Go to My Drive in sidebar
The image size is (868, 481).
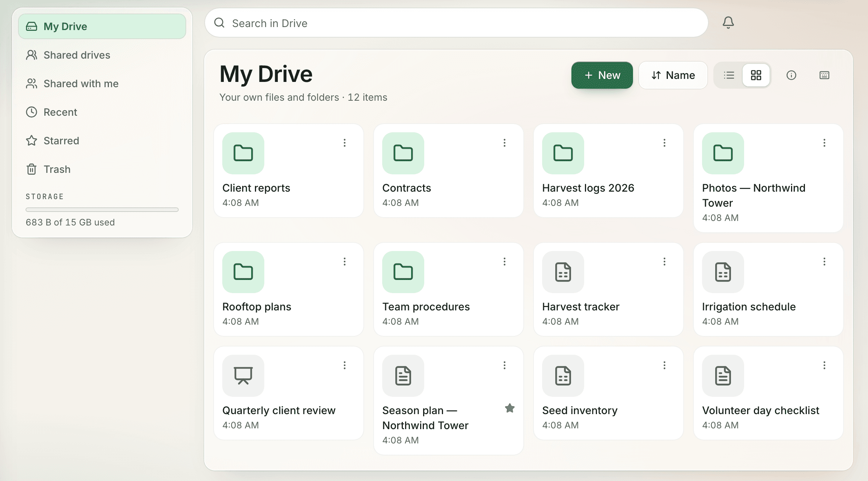click(102, 26)
